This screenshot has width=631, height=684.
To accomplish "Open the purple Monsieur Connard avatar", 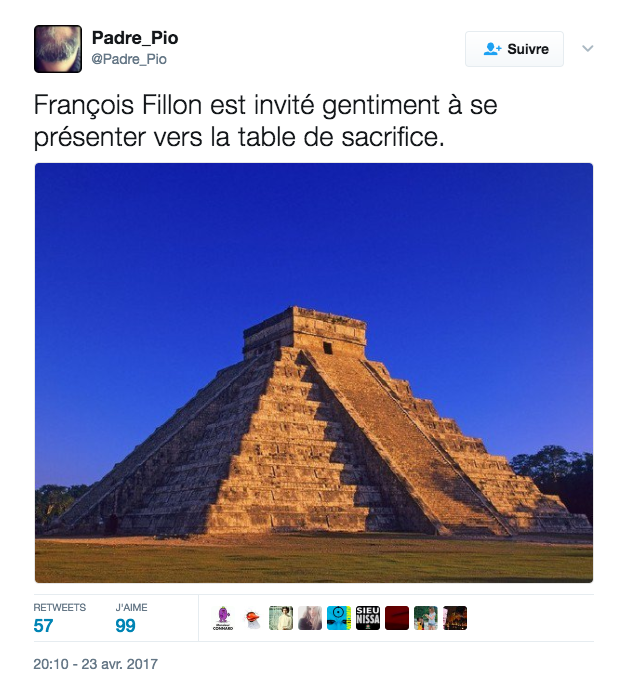I will point(223,618).
